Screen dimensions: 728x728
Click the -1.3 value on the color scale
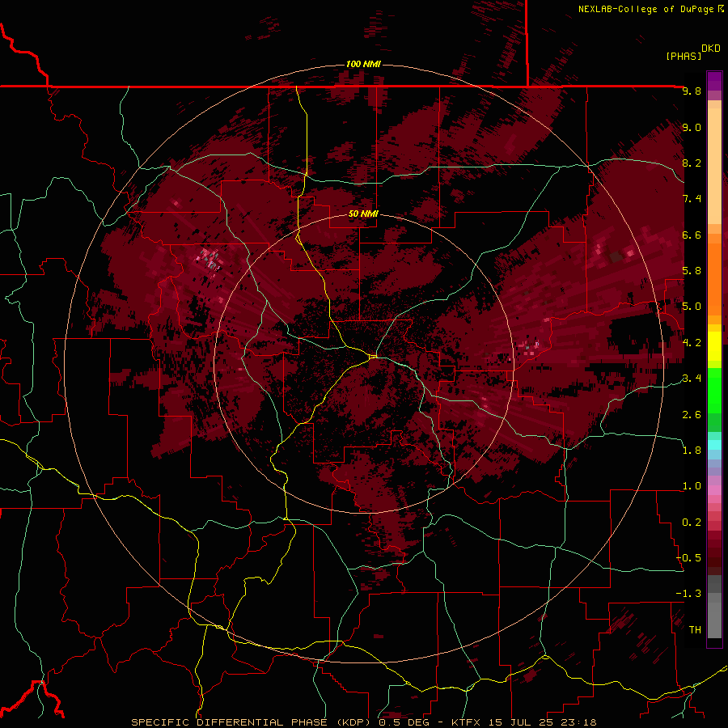688,594
